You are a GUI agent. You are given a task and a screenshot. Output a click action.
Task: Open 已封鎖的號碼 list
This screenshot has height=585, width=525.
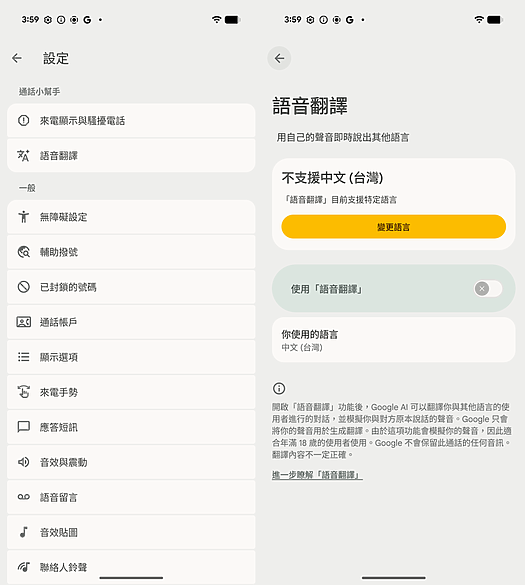[131, 287]
